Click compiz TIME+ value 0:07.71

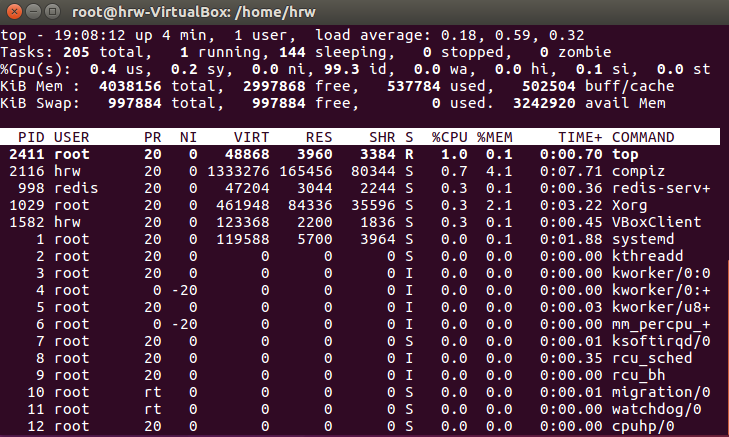coord(571,172)
